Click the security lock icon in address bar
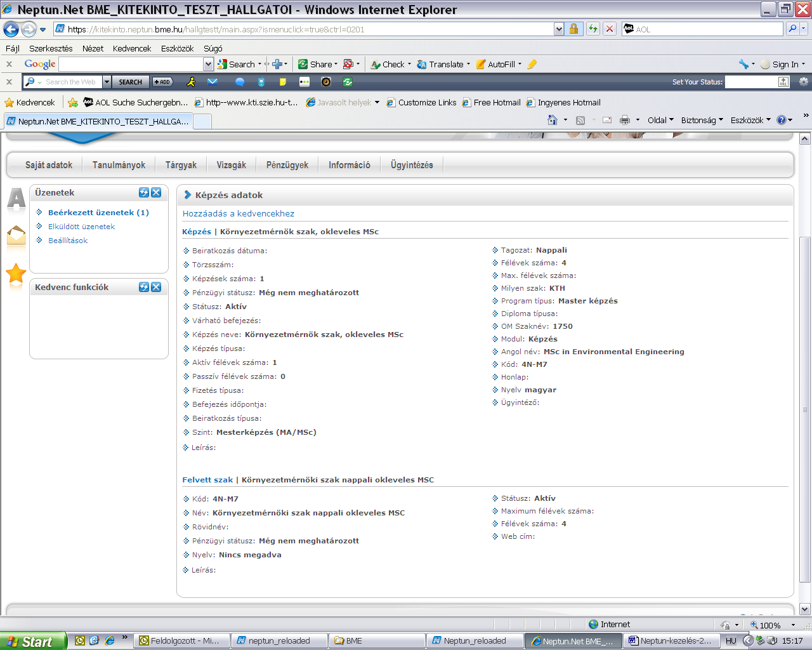This screenshot has height=650, width=812. pos(573,29)
